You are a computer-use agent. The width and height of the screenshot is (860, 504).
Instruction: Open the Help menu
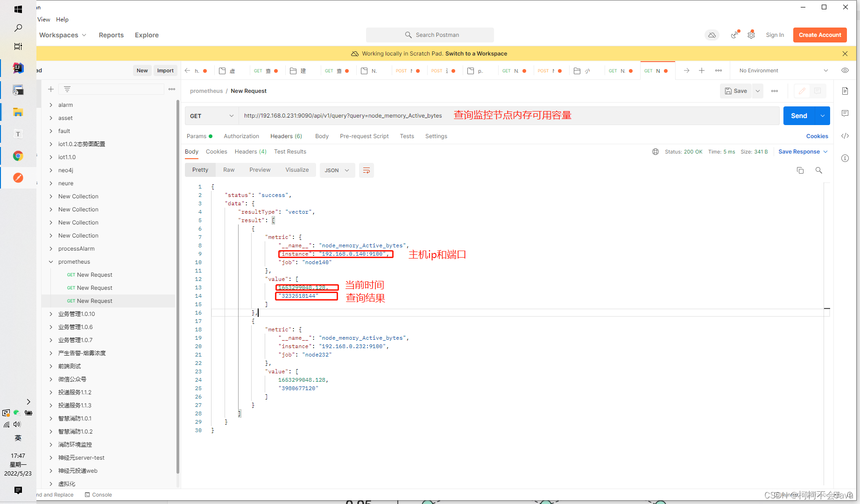62,20
